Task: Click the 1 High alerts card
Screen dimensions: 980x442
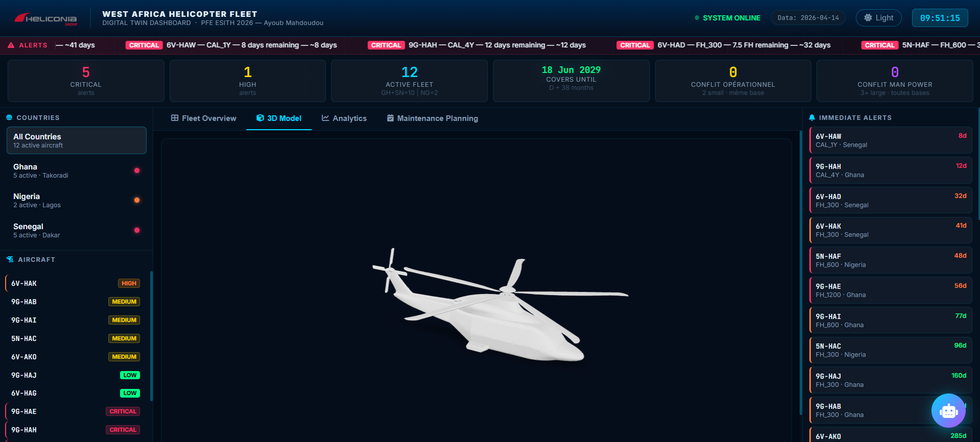Action: point(248,81)
